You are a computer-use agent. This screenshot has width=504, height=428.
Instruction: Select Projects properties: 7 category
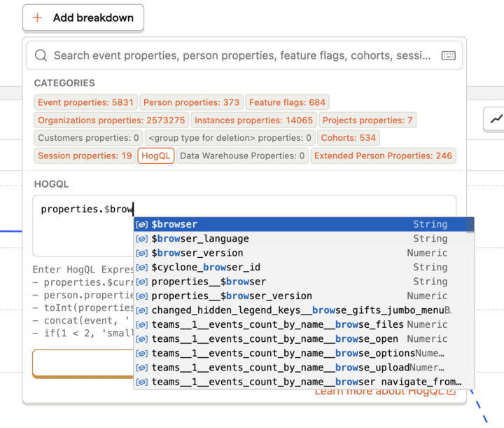coord(367,120)
